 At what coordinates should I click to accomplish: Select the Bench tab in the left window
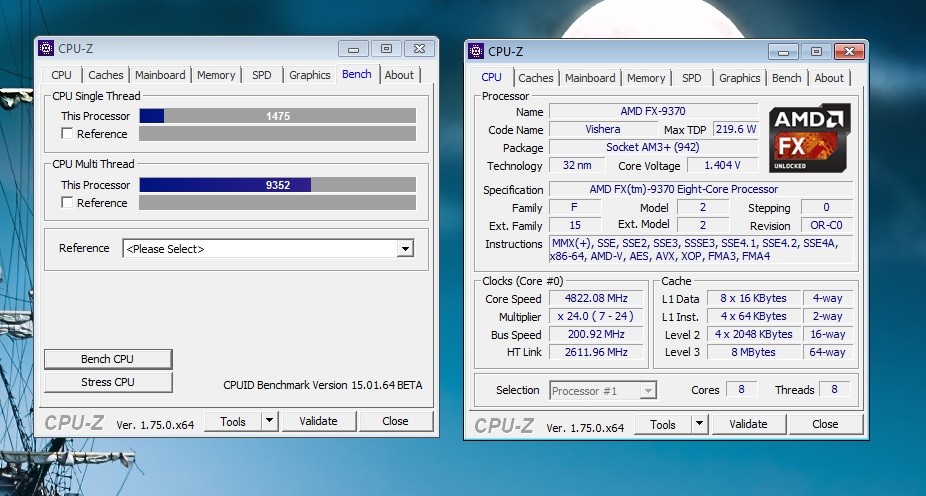(x=357, y=74)
